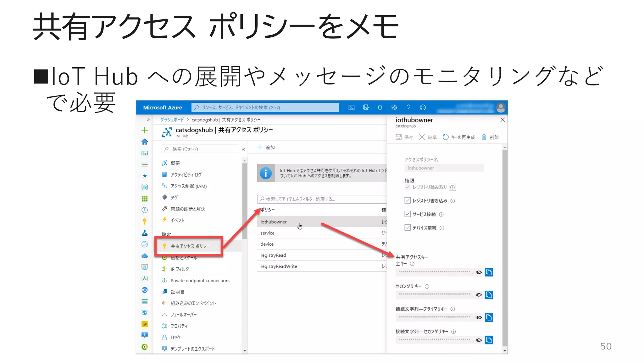
Task: Open アクセス制御 (IAM) menu item
Action: pos(184,186)
